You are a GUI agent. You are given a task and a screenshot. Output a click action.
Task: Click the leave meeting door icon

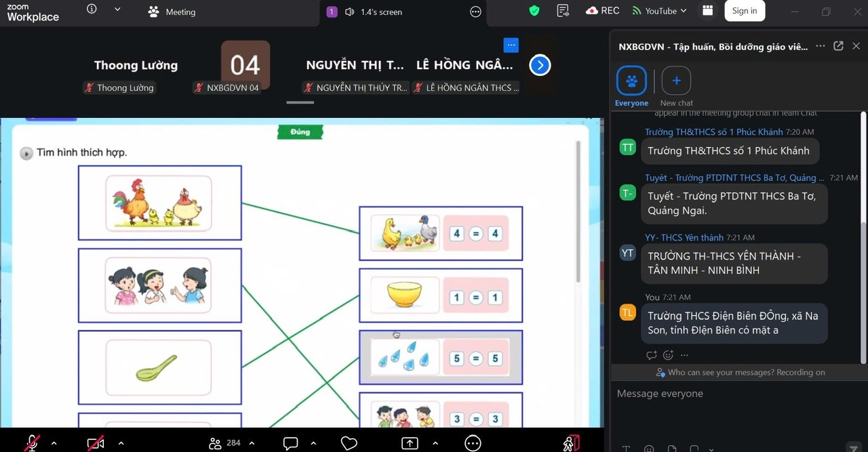point(572,443)
